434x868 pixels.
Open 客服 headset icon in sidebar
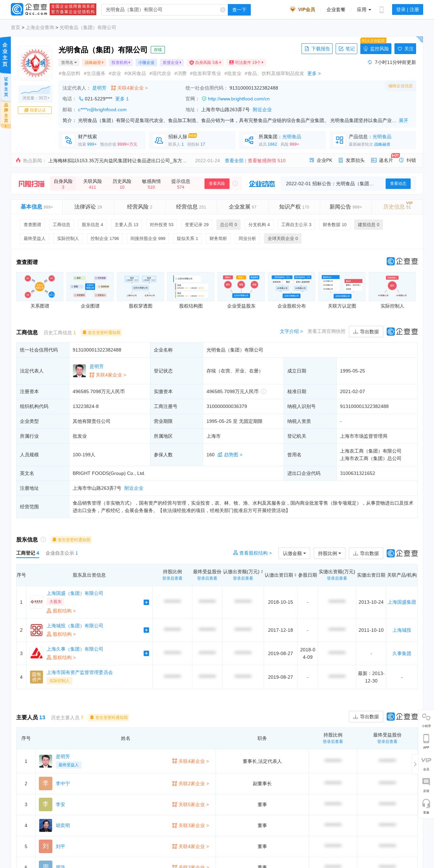coord(426,806)
